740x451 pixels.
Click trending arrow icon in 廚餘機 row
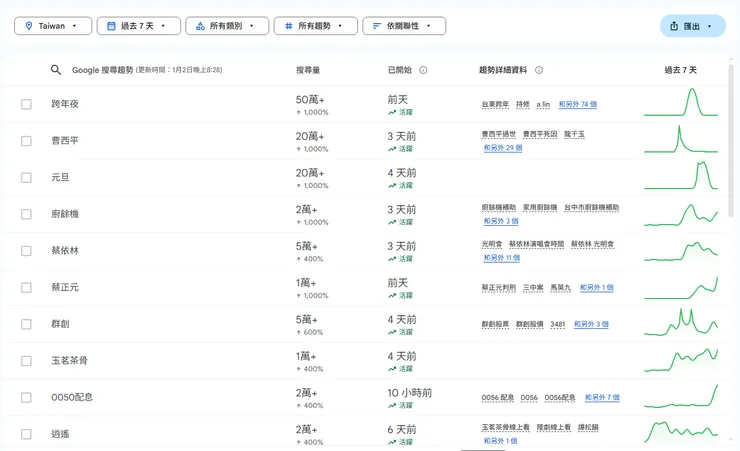392,222
